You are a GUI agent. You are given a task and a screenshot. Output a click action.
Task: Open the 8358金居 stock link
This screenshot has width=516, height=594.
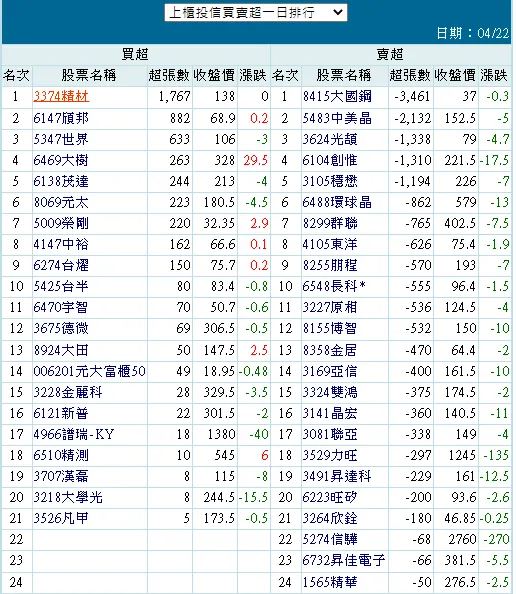[x=330, y=350]
